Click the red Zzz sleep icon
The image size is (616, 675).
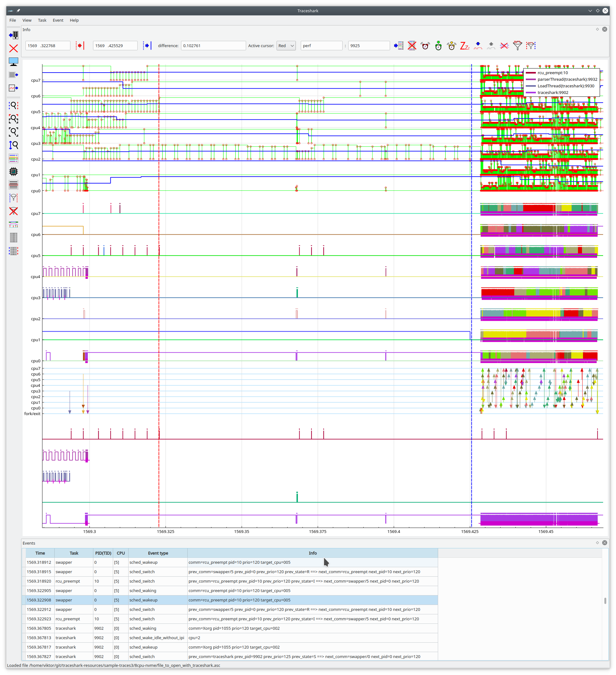point(465,46)
